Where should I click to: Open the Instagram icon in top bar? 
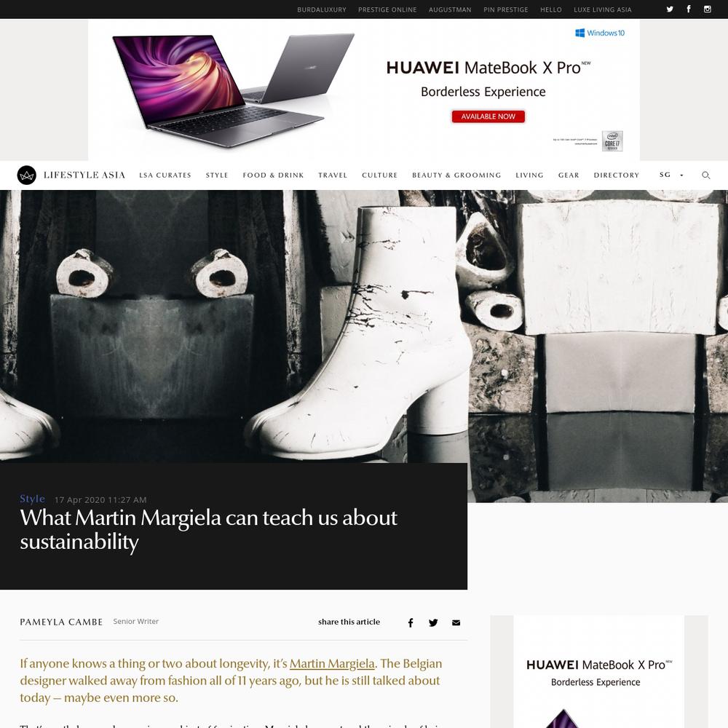[707, 9]
